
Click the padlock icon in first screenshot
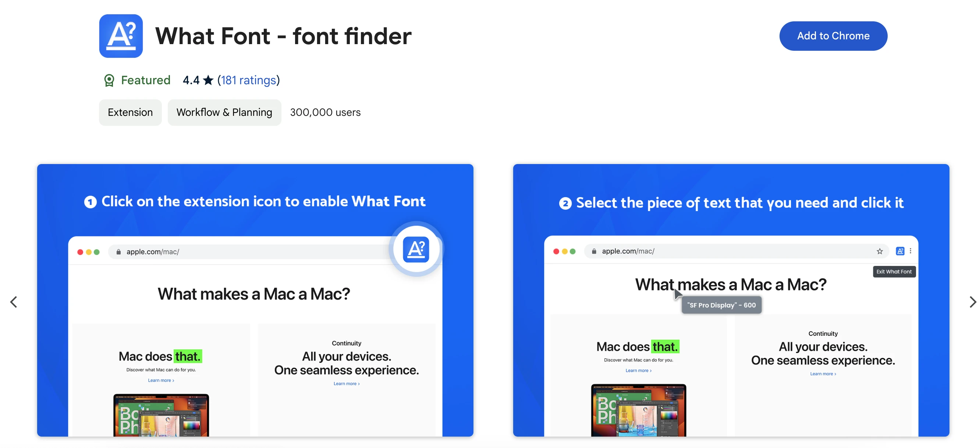tap(119, 252)
